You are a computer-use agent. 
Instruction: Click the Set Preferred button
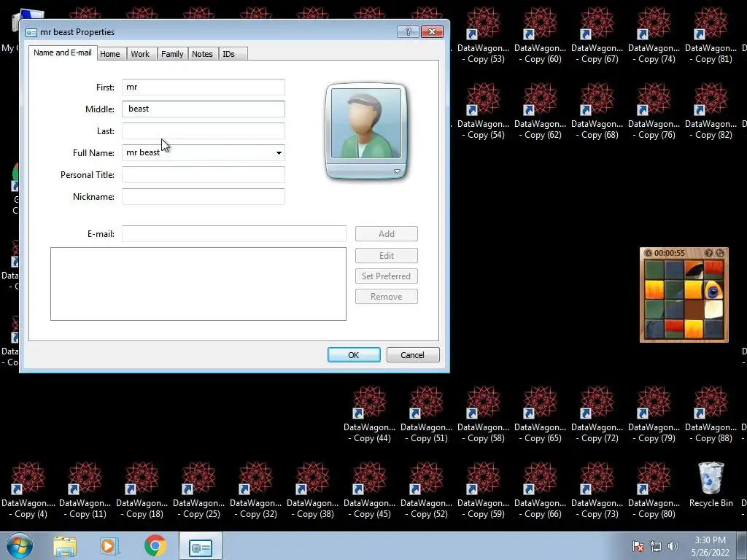point(387,276)
